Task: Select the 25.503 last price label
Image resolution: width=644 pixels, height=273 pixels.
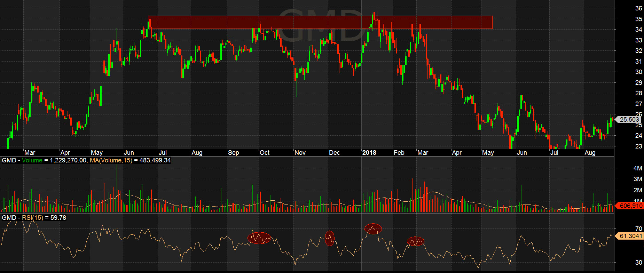Action: (629, 119)
